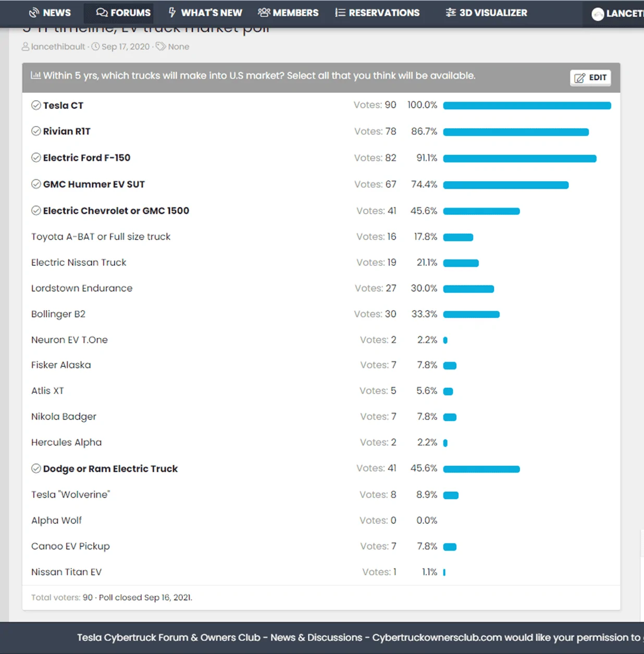Viewport: 644px width, 654px height.
Task: Click the Bollinger B2 option
Action: [x=58, y=314]
